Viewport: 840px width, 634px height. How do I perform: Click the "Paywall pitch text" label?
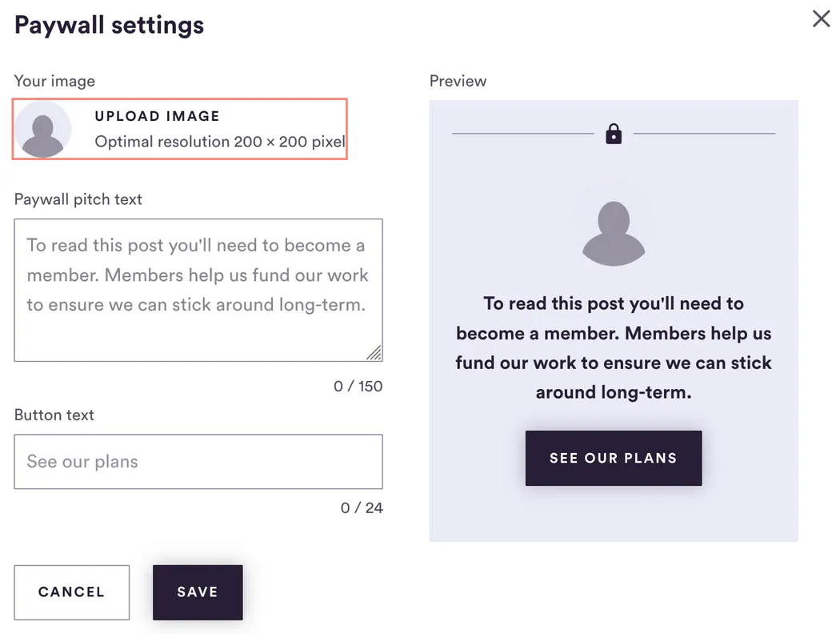78,199
